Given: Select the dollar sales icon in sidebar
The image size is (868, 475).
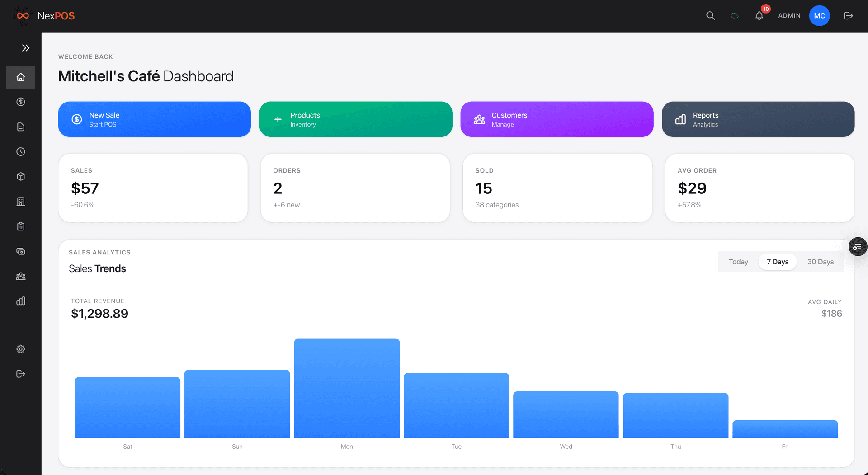Looking at the screenshot, I should [20, 102].
